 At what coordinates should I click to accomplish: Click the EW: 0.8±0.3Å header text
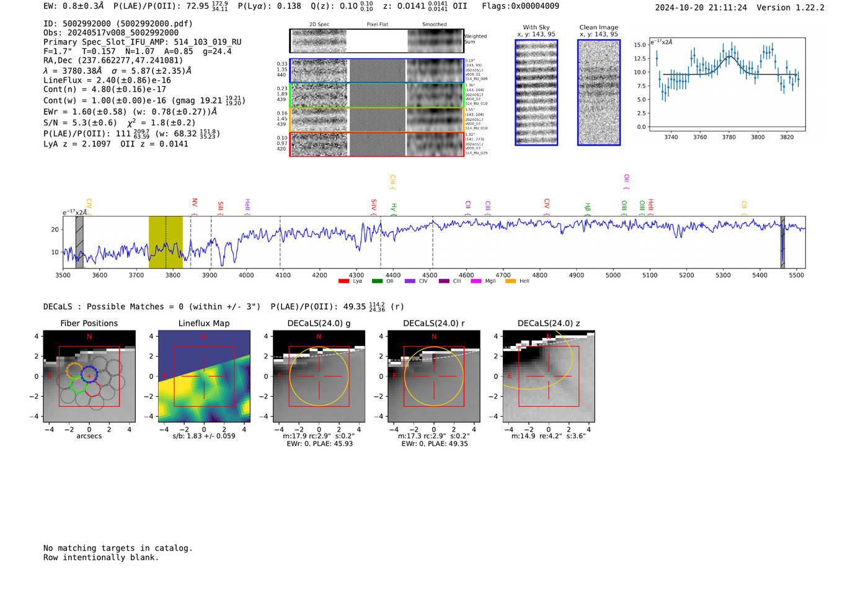coord(74,6)
